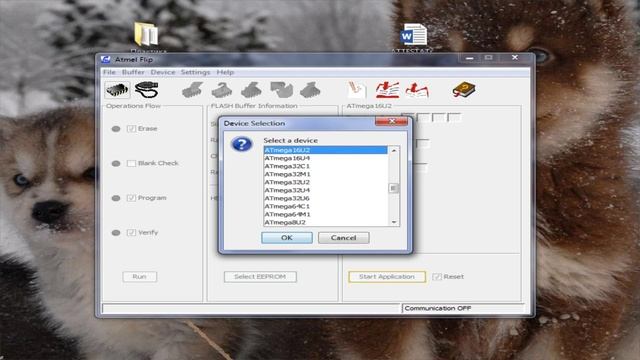Click Cancel in the Device Selection dialog

click(344, 238)
